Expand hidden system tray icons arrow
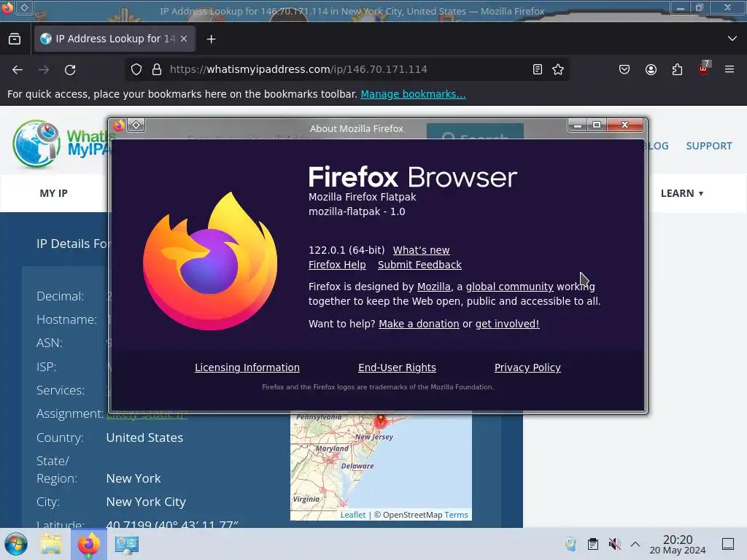 [635, 544]
